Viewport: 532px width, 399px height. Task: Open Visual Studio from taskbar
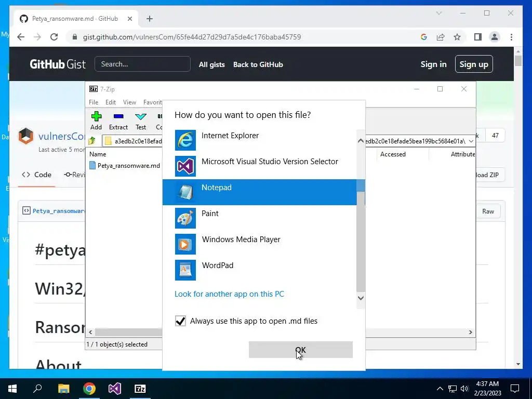(x=115, y=389)
